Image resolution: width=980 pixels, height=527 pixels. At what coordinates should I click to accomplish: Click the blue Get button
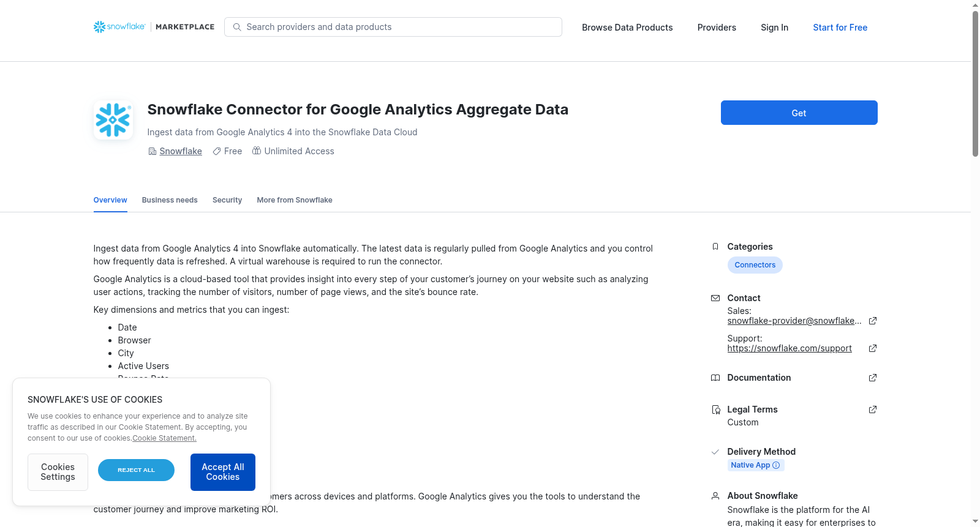(799, 113)
